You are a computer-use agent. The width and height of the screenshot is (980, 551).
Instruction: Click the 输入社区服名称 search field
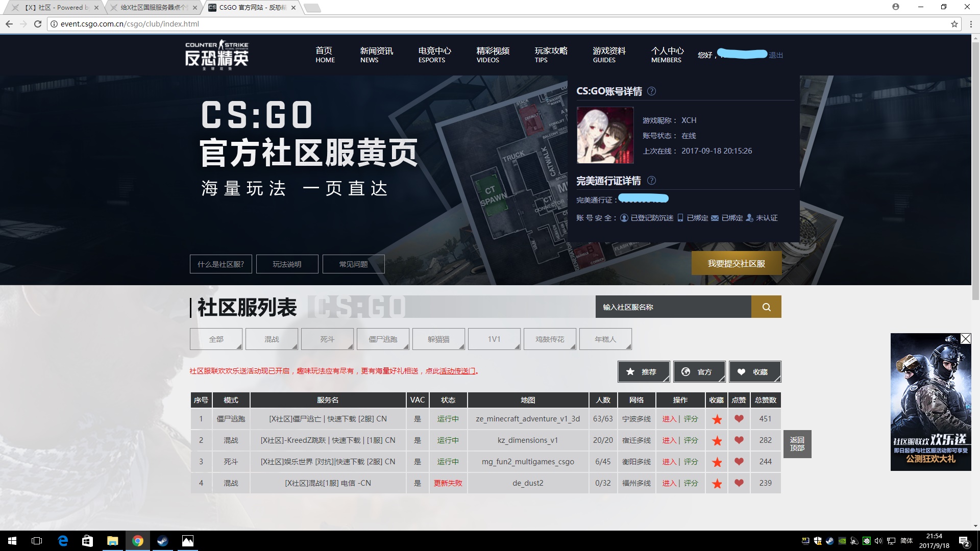(674, 307)
